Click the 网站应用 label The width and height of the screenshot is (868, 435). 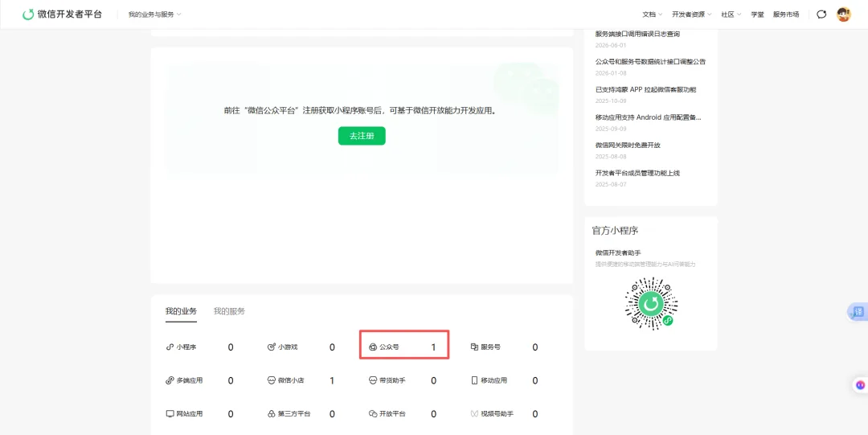pos(190,414)
